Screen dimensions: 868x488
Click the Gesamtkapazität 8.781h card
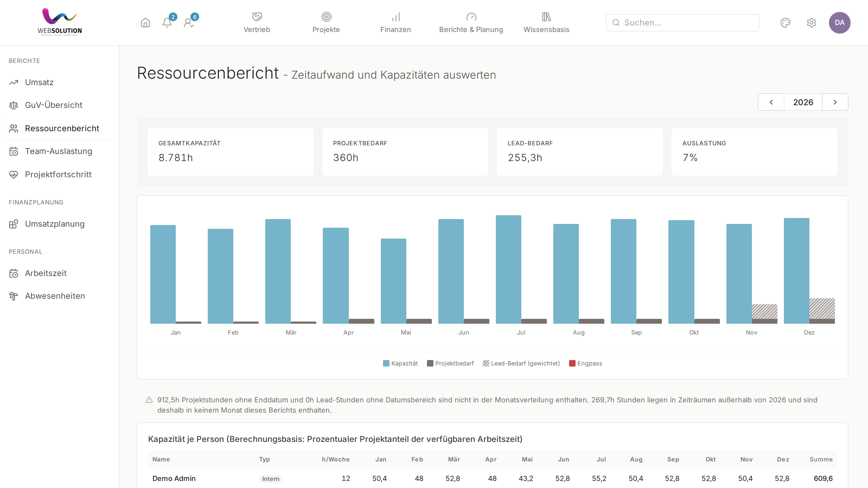pyautogui.click(x=231, y=152)
